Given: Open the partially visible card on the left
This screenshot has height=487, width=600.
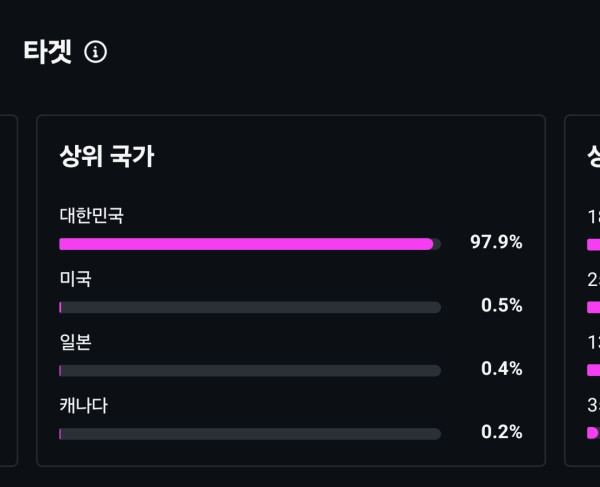Looking at the screenshot, I should click(9, 290).
